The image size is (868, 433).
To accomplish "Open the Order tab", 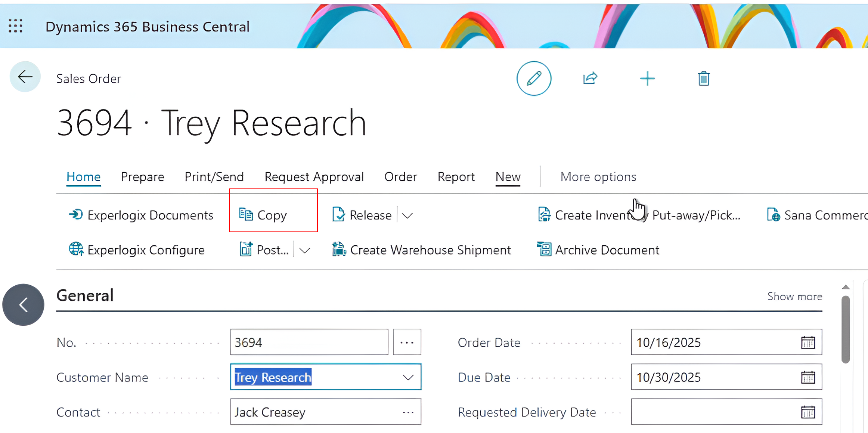I will click(401, 176).
